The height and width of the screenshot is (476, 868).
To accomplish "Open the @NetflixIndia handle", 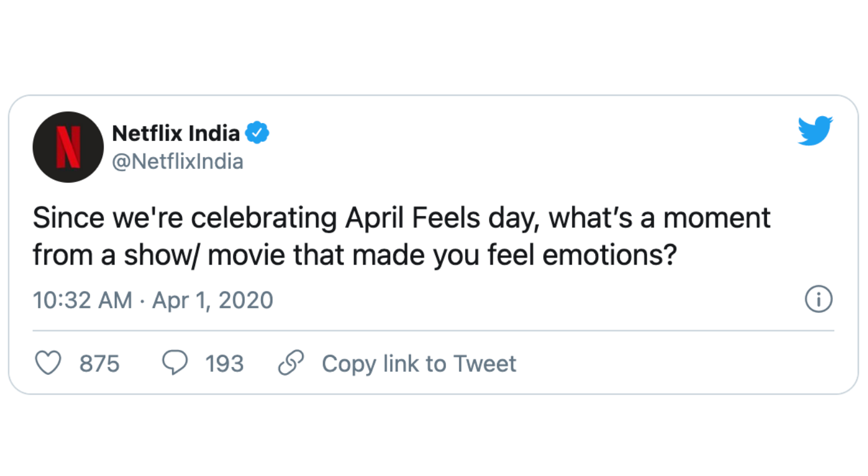I will point(178,161).
